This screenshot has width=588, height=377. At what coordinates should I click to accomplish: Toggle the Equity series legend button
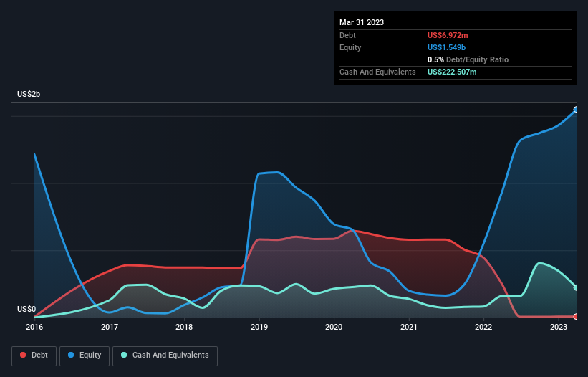click(85, 355)
